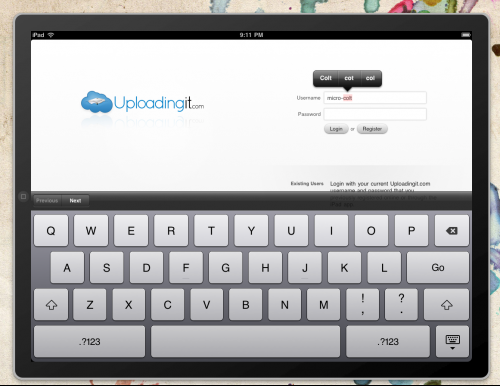Tap the Previous form field button
Viewport: 500px width, 386px height.
point(47,201)
